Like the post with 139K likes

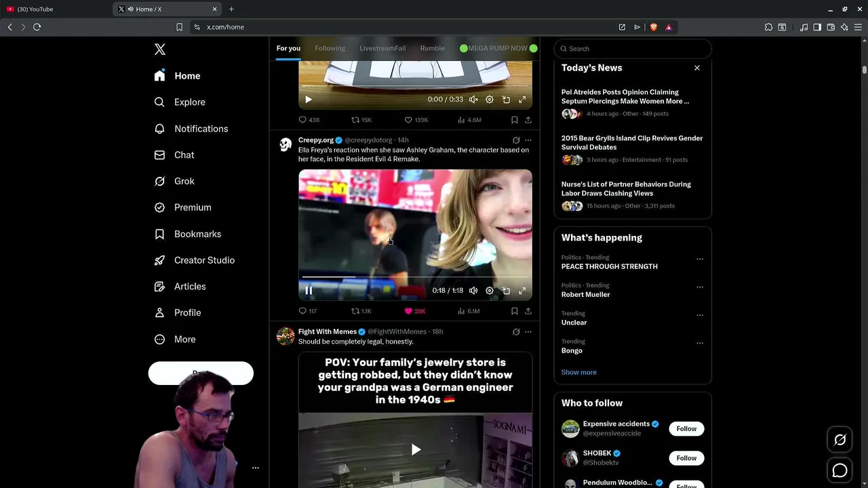416,120
